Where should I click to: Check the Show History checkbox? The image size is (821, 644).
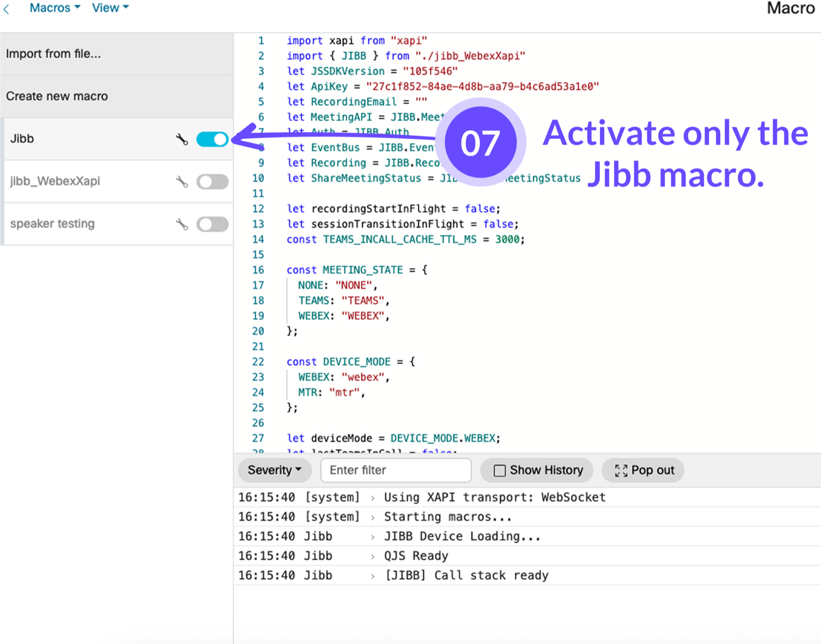pos(499,471)
